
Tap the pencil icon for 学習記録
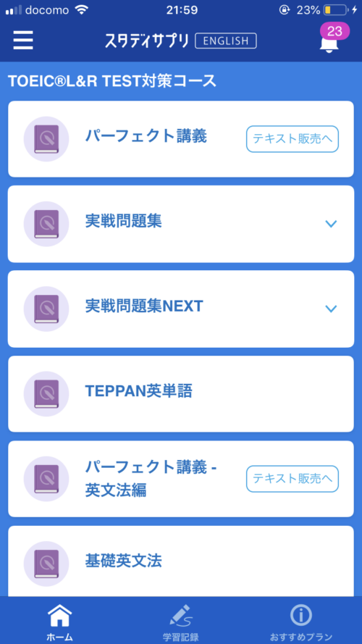click(180, 615)
